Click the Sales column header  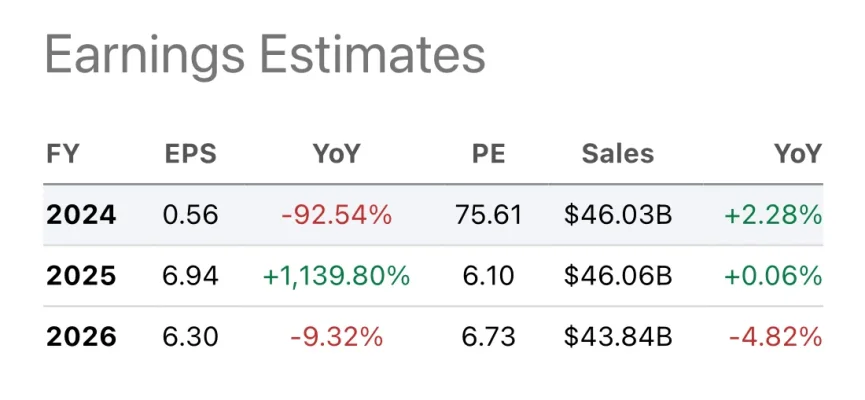coord(617,154)
